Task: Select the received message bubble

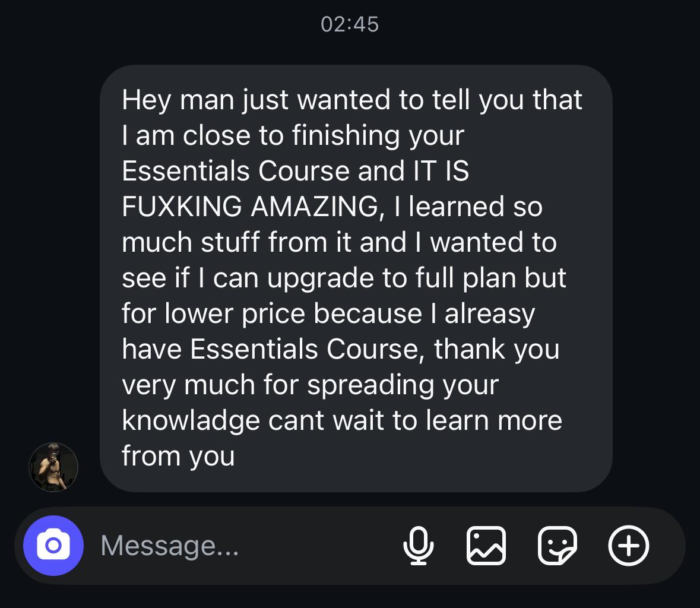Action: click(x=356, y=278)
